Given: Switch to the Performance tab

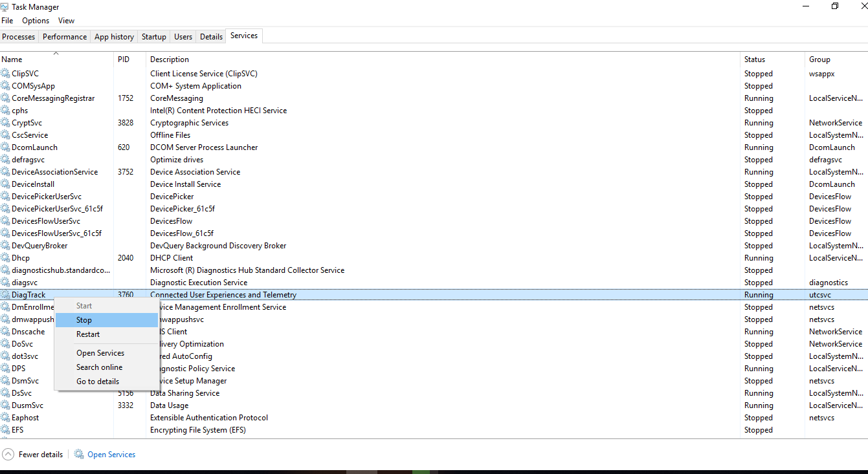Looking at the screenshot, I should (x=65, y=37).
